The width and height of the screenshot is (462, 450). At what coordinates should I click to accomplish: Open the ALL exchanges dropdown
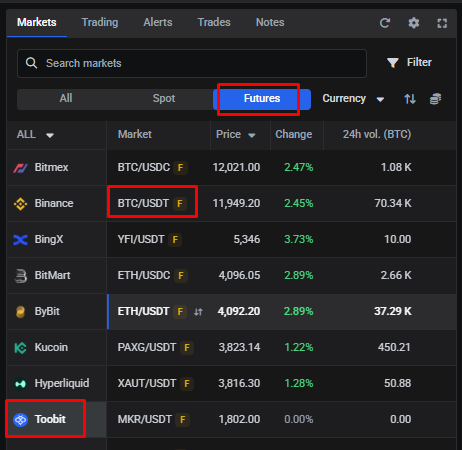pyautogui.click(x=35, y=135)
